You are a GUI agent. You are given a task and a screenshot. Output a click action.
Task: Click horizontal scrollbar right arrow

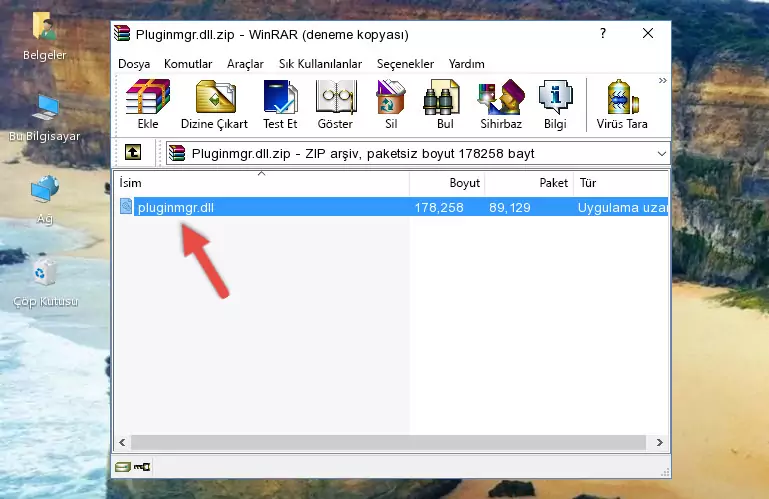point(660,443)
